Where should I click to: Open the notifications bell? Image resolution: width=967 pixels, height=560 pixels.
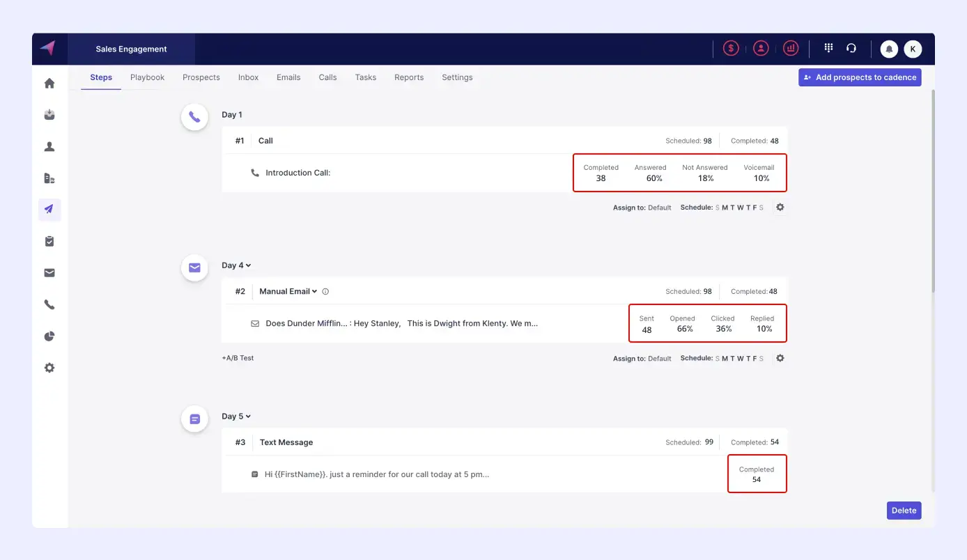click(890, 49)
